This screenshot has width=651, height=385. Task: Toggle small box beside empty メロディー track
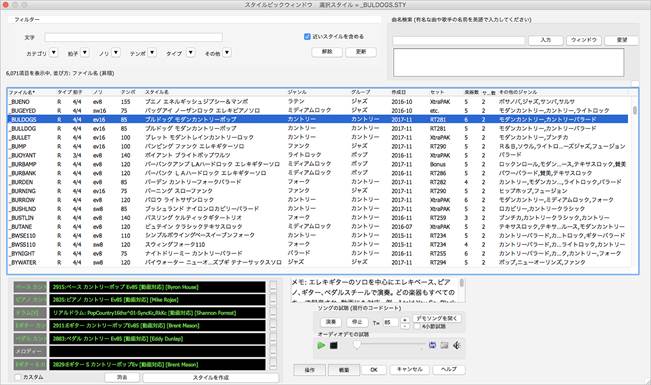point(273,351)
